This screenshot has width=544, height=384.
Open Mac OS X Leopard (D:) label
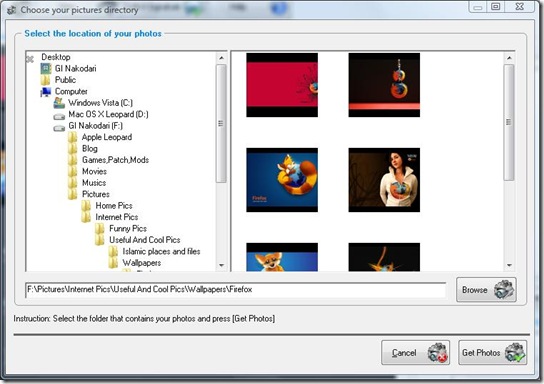click(x=108, y=114)
